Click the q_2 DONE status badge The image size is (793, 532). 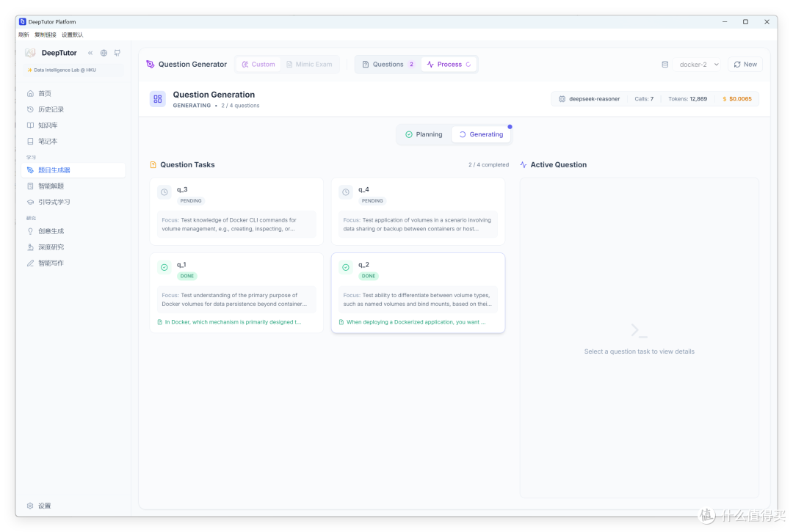click(x=369, y=276)
